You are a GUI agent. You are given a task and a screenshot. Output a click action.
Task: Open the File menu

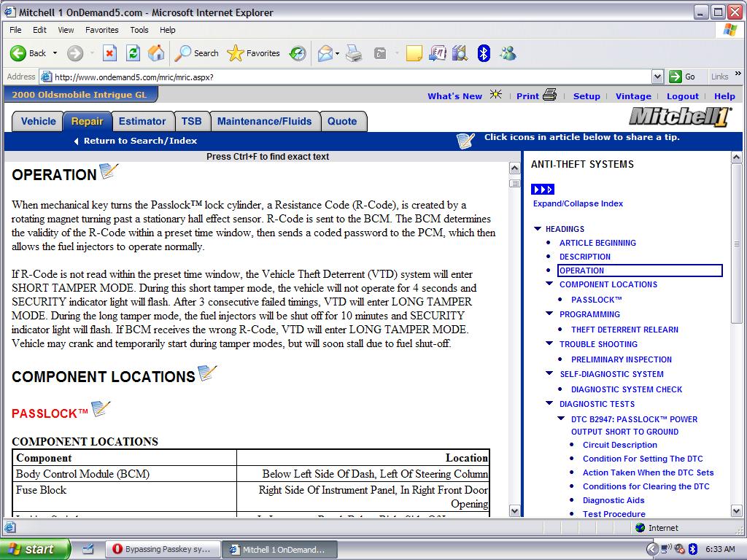[15, 30]
